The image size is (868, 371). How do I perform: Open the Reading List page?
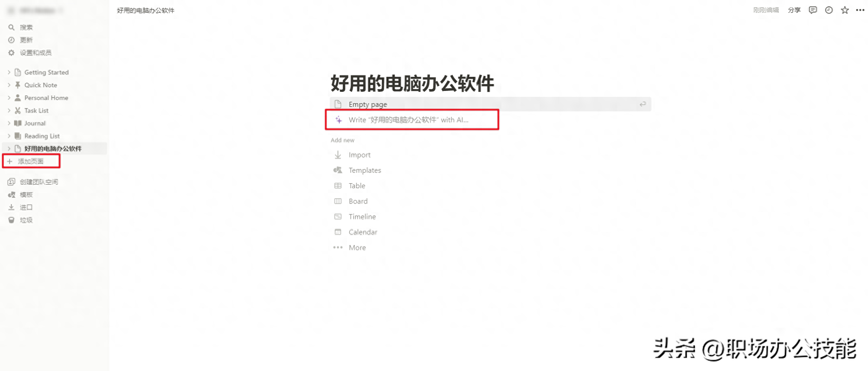[x=42, y=136]
